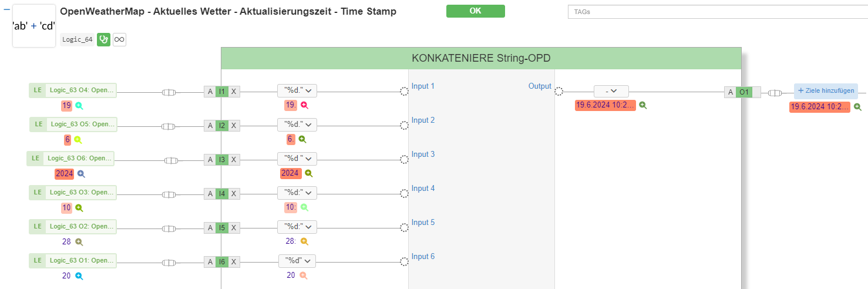
Task: Click magnifier next to Output value 19.6.2024
Action: pos(643,106)
